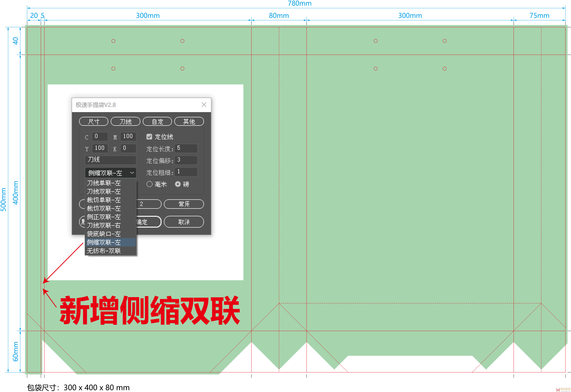Switch to the 尺寸 tab
This screenshot has width=571, height=392.
tap(94, 121)
